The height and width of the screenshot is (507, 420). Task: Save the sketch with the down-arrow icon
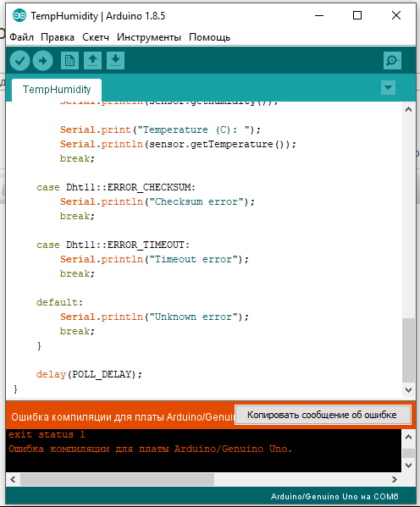(x=115, y=60)
